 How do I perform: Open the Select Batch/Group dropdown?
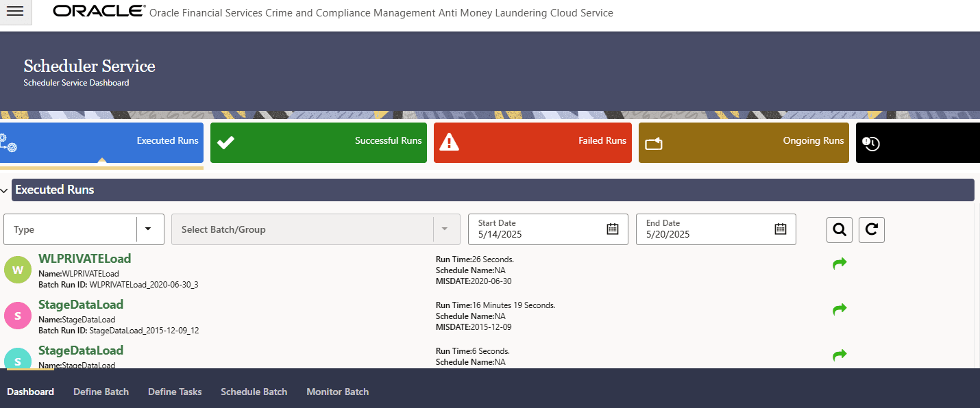(x=445, y=229)
